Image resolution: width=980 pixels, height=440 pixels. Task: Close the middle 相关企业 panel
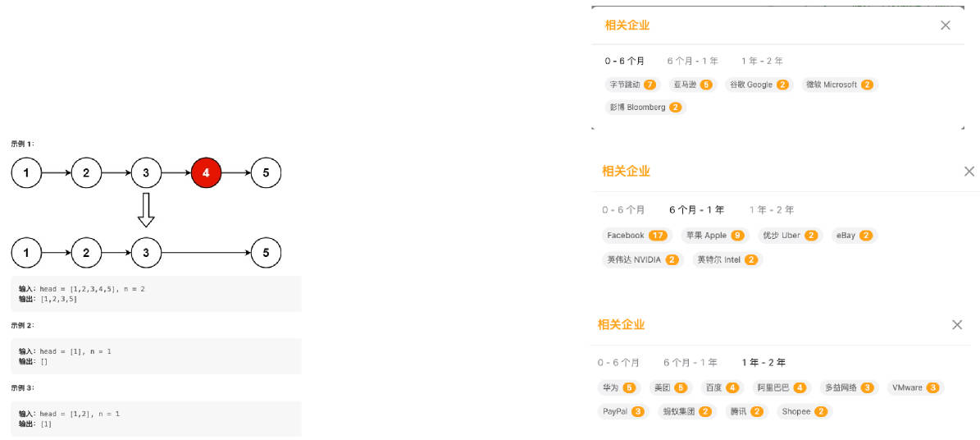(969, 171)
